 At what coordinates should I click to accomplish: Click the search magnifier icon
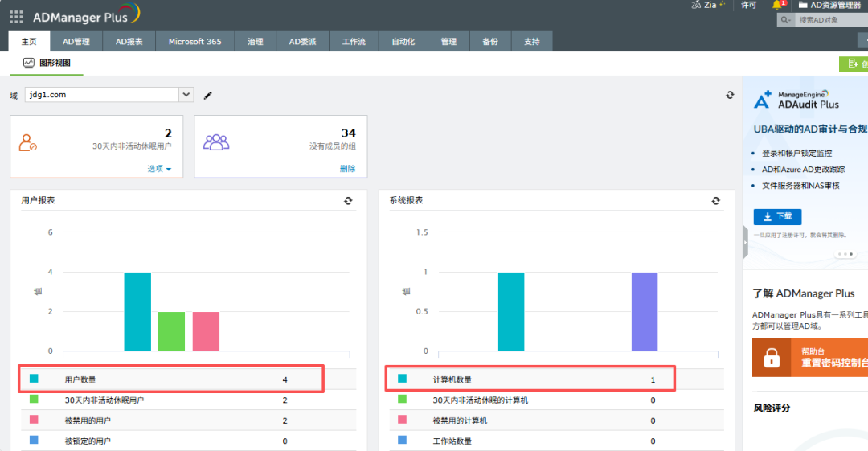coord(785,20)
